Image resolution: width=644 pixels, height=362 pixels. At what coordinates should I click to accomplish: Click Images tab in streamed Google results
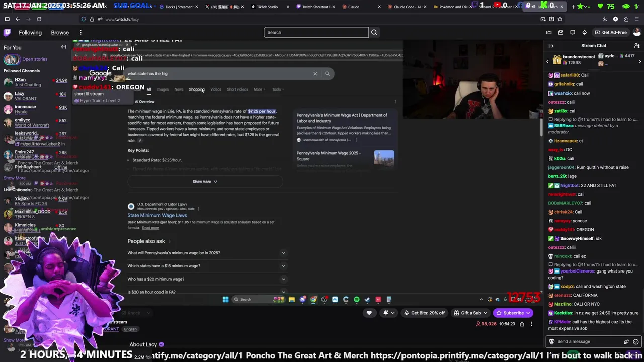click(163, 89)
